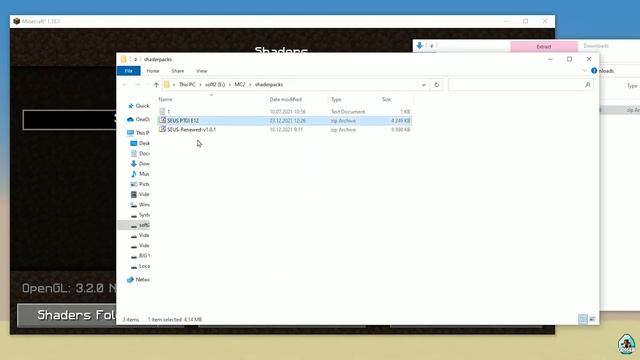This screenshot has width=640, height=360.
Task: Click the 1 KB size cell
Action: click(405, 111)
